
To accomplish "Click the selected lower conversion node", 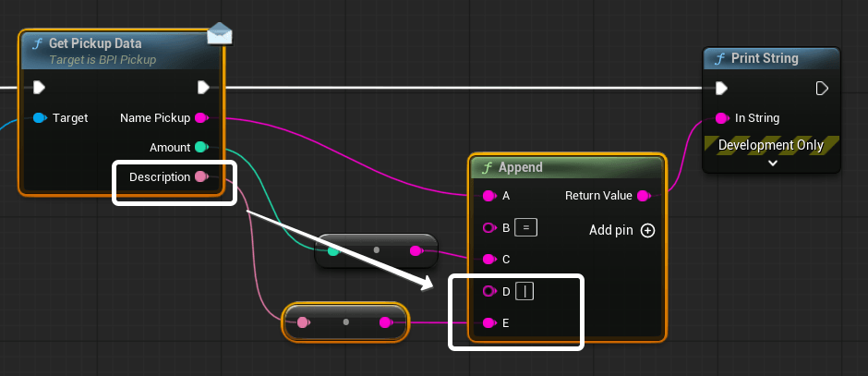I will tap(345, 322).
